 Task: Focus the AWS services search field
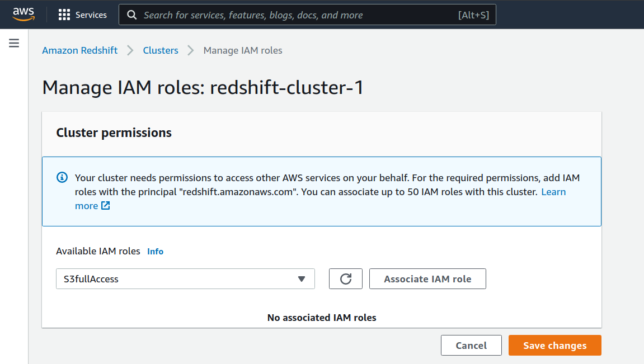(x=297, y=15)
